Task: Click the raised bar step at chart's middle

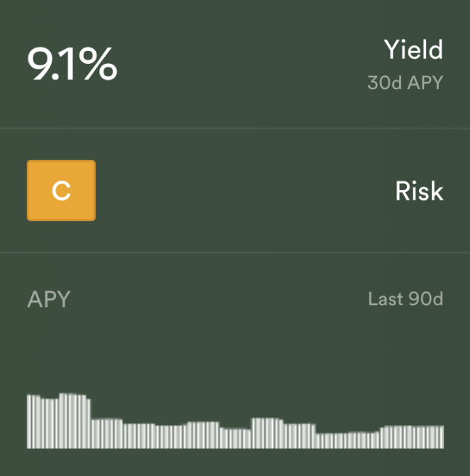Action: point(267,433)
